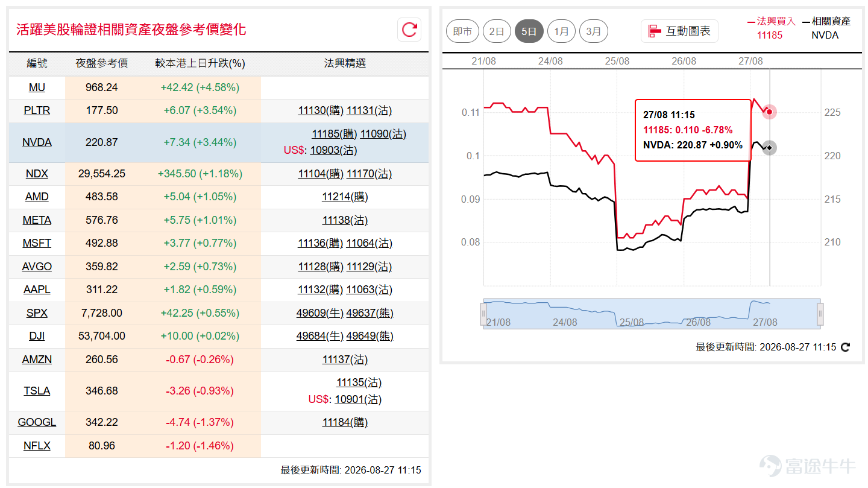Screen dimensions: 868x488
Task: Click the right handle of chart range navigator
Action: (x=820, y=314)
